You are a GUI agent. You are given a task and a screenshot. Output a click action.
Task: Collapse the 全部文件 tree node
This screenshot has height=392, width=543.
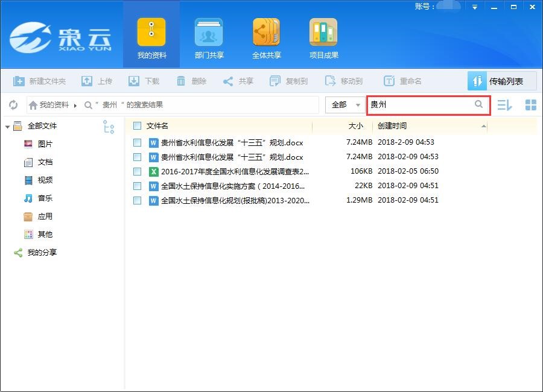click(x=8, y=127)
